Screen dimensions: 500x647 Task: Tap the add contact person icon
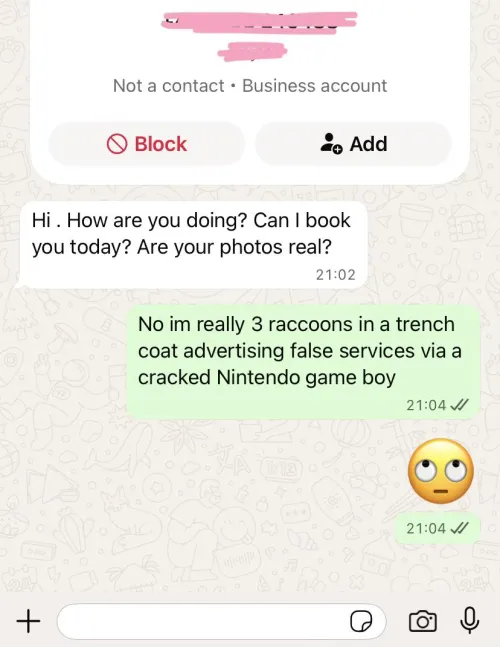click(331, 144)
